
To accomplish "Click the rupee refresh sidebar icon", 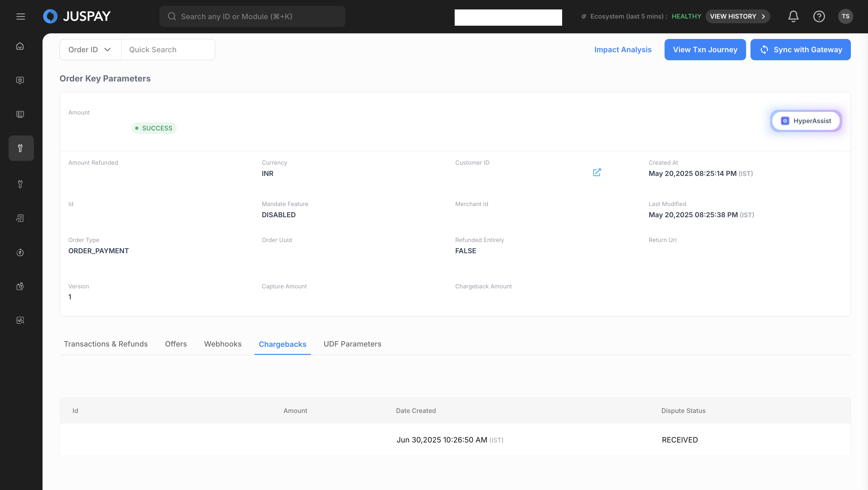I will click(20, 252).
